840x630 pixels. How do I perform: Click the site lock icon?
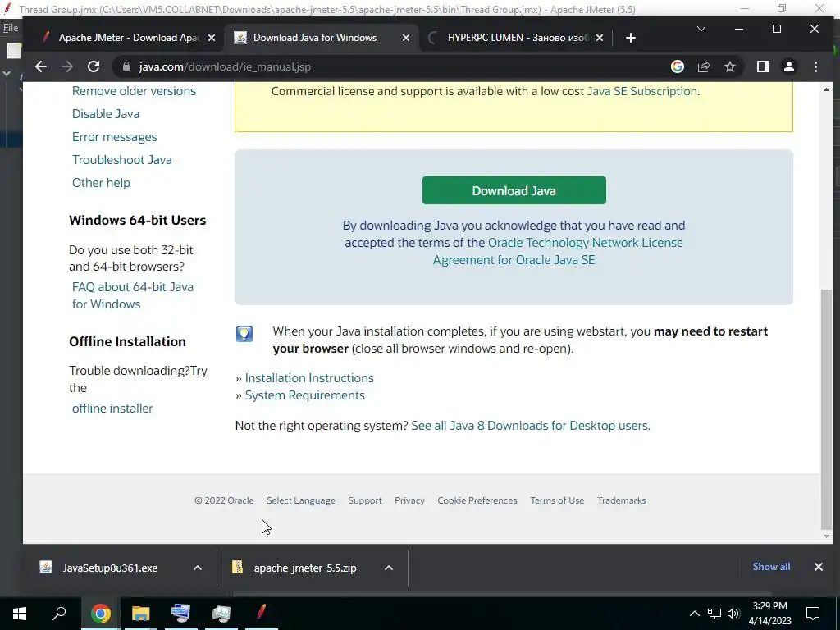126,66
